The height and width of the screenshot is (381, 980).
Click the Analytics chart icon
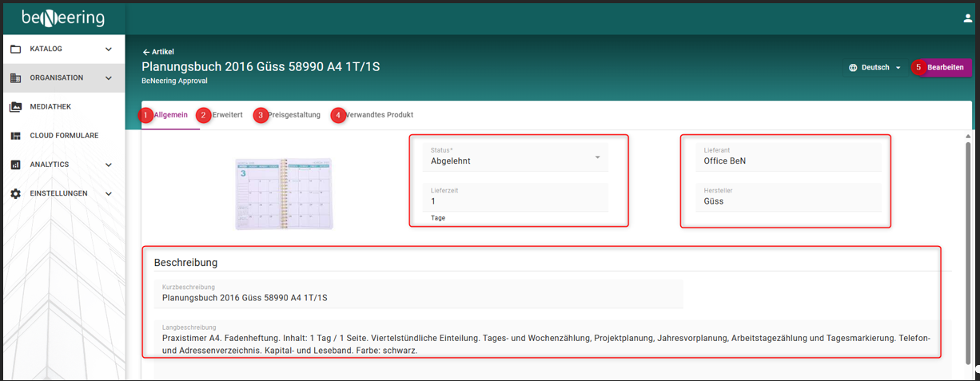tap(15, 165)
